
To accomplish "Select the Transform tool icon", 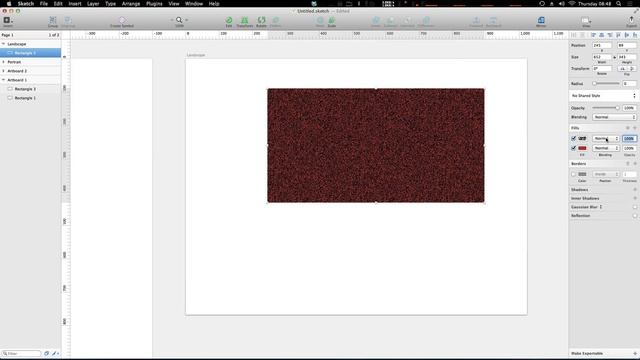I will 244,20.
